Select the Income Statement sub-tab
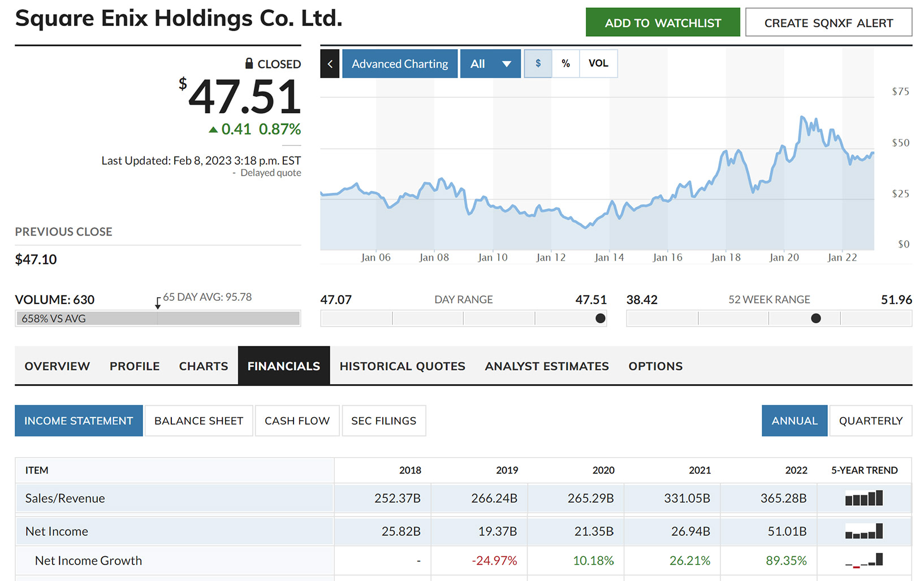Screen dimensions: 924x581 pos(79,420)
